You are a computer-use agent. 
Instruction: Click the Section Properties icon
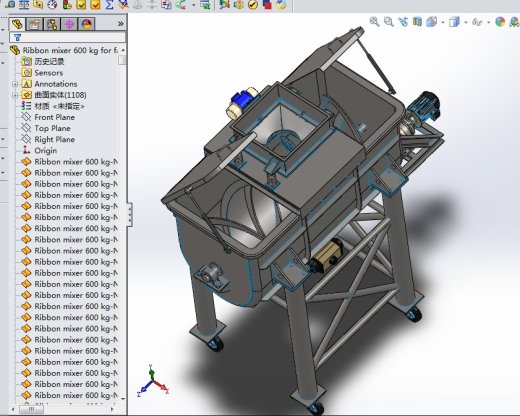click(x=38, y=4)
